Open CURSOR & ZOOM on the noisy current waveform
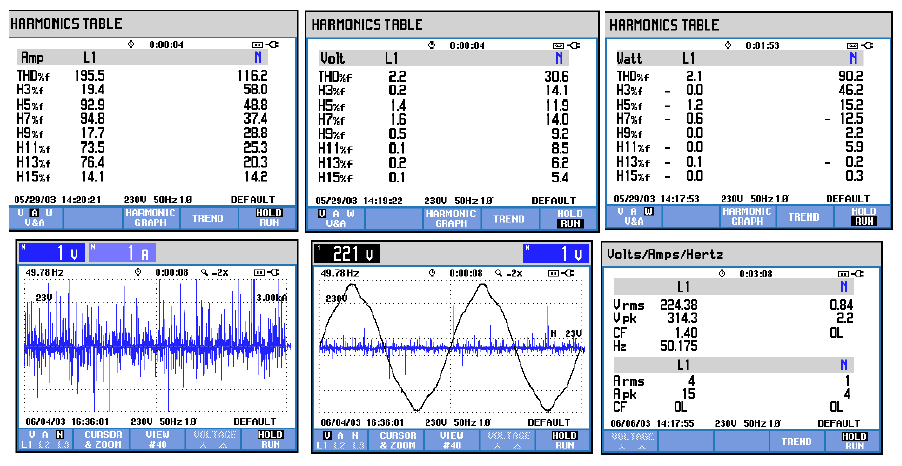The height and width of the screenshot is (466, 902). [x=101, y=440]
